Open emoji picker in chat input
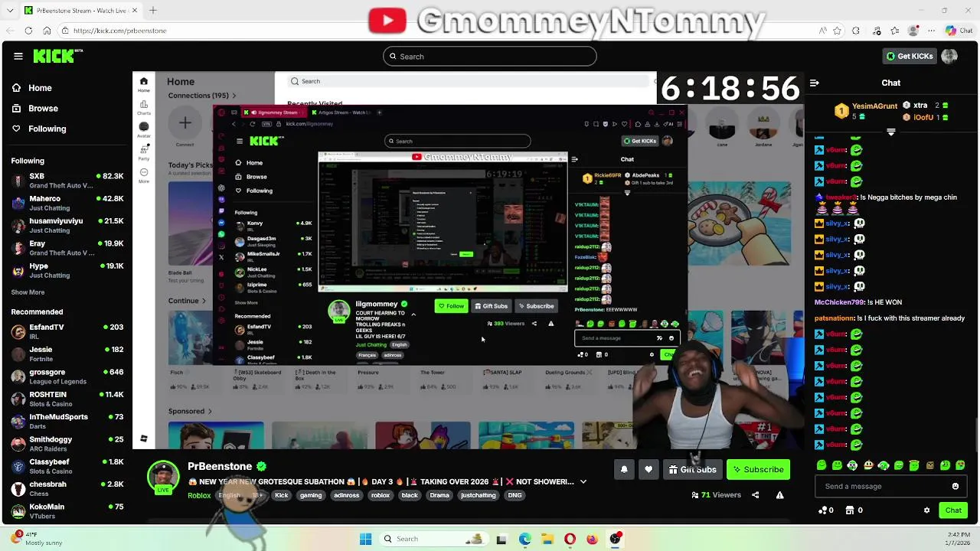Screen dimensions: 980x551 (955, 486)
